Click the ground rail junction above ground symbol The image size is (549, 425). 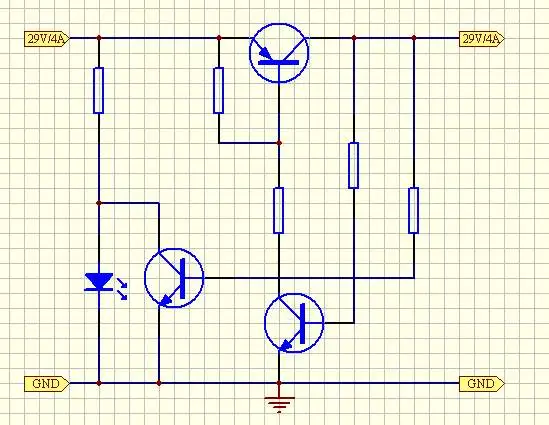[x=279, y=383]
